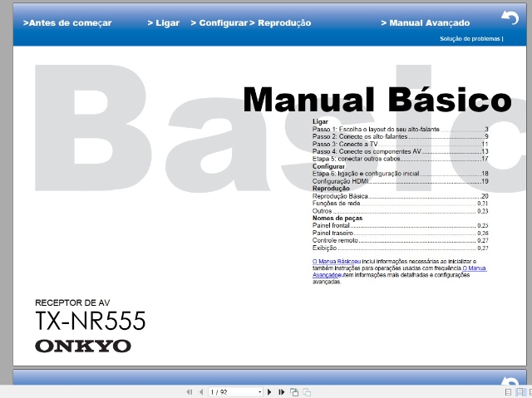This screenshot has width=532, height=398.
Task: Click the TX-NR555 model name
Action: 91,321
